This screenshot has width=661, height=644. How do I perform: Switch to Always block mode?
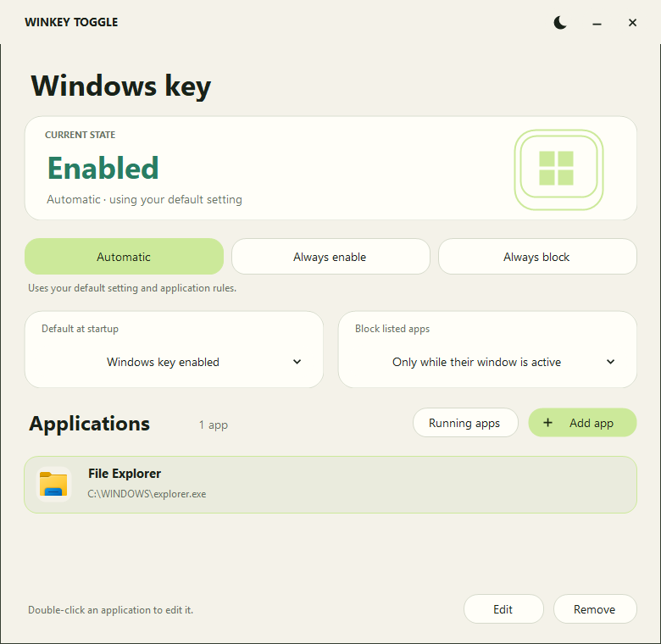[537, 257]
